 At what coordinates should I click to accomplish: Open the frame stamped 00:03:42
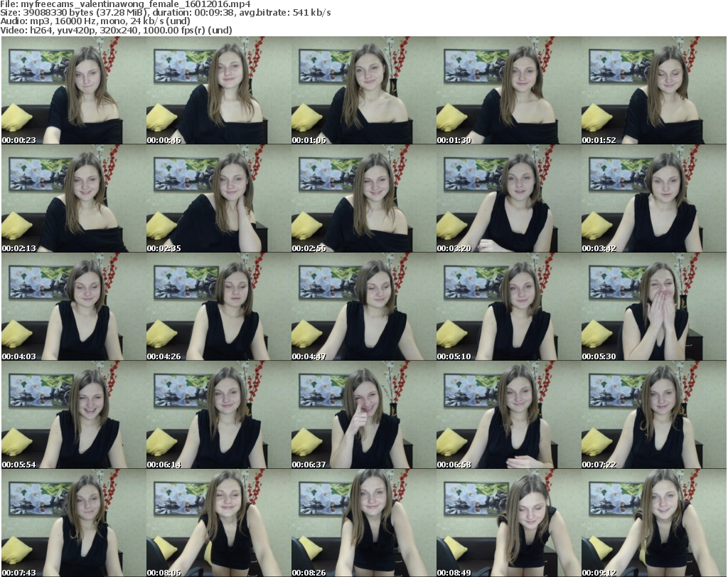pyautogui.click(x=654, y=198)
